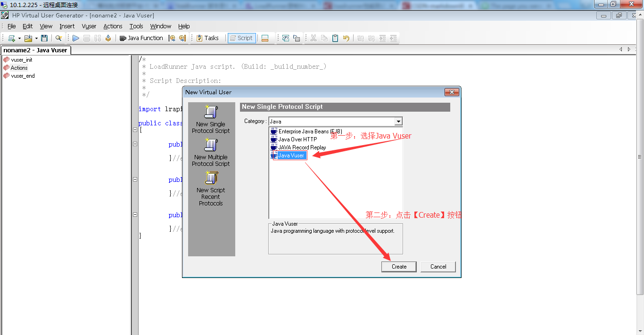Click the second icon after Undo

tap(372, 38)
